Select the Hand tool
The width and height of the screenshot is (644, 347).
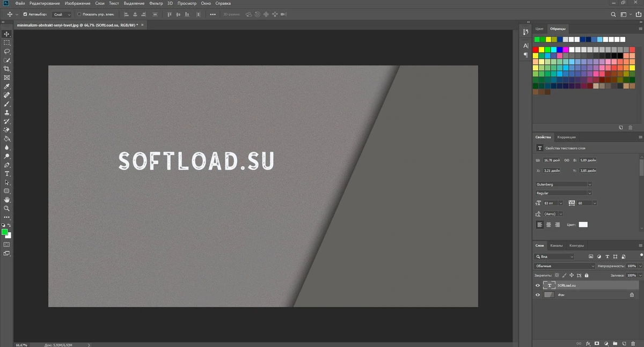pyautogui.click(x=7, y=200)
